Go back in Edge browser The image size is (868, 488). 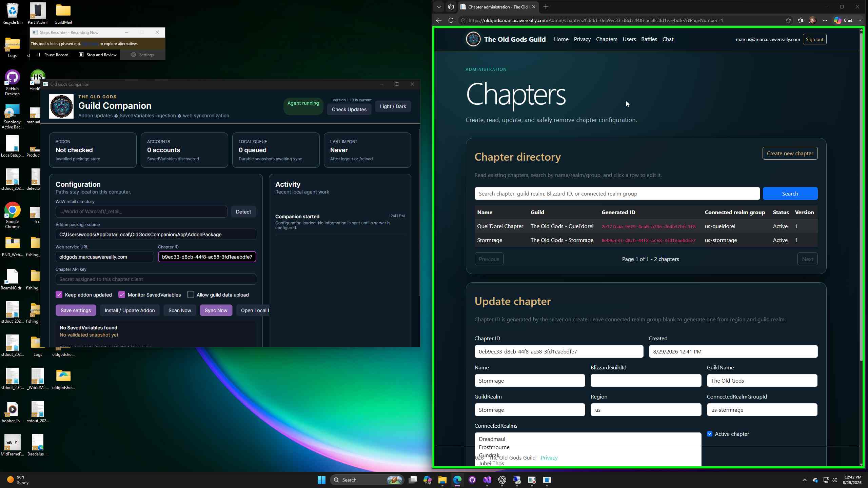(x=438, y=20)
